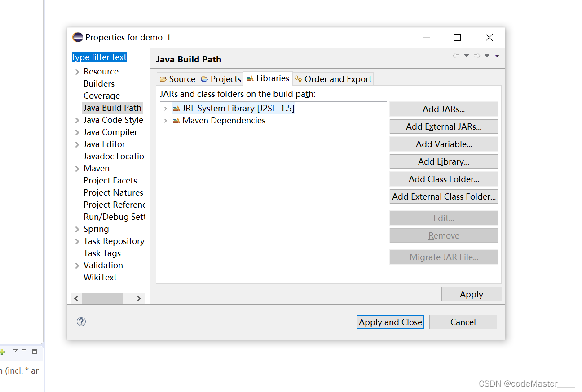Switch to the Source tab
The image size is (582, 392).
click(177, 79)
